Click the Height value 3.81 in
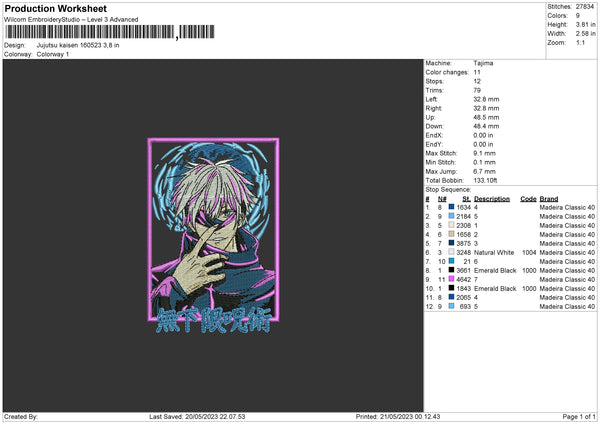Image resolution: width=600 pixels, height=424 pixels. 585,24
